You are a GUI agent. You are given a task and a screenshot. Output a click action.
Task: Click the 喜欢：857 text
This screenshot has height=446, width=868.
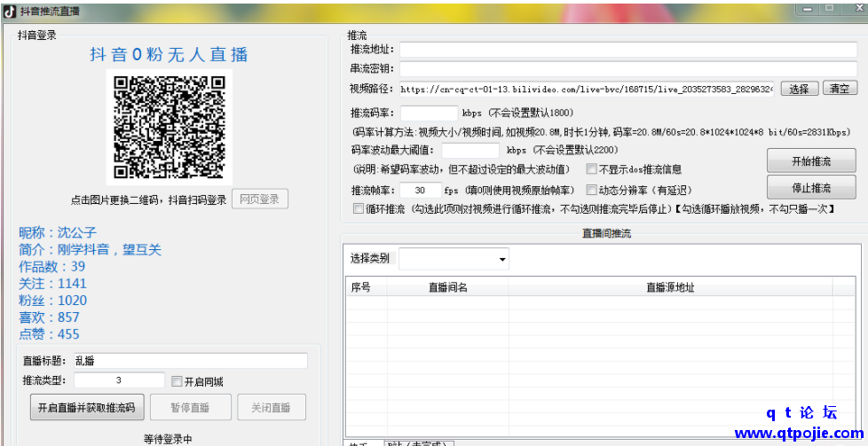click(x=50, y=317)
